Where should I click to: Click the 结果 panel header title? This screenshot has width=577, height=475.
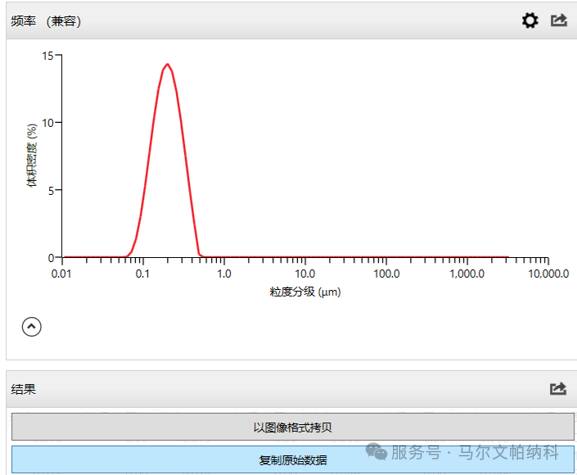[x=23, y=389]
